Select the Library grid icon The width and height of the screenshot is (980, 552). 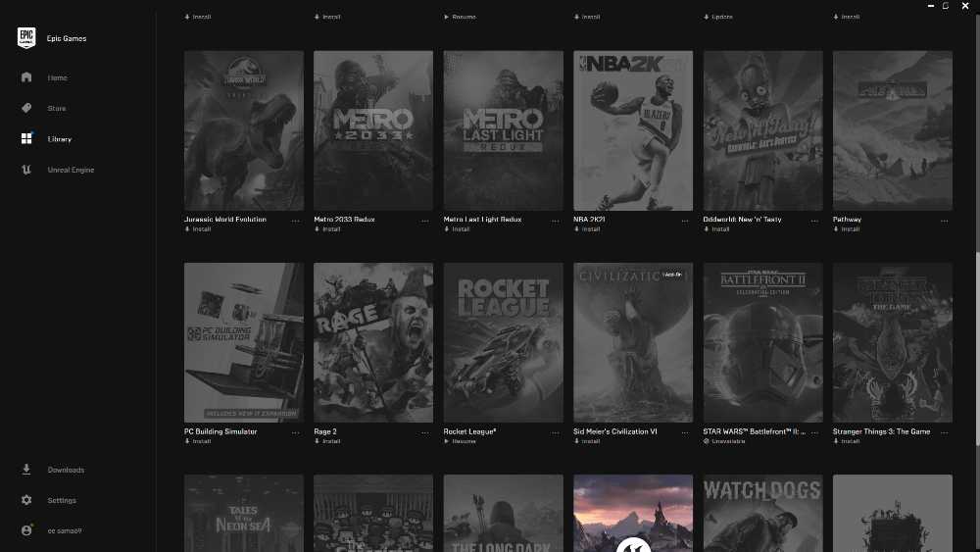point(26,139)
